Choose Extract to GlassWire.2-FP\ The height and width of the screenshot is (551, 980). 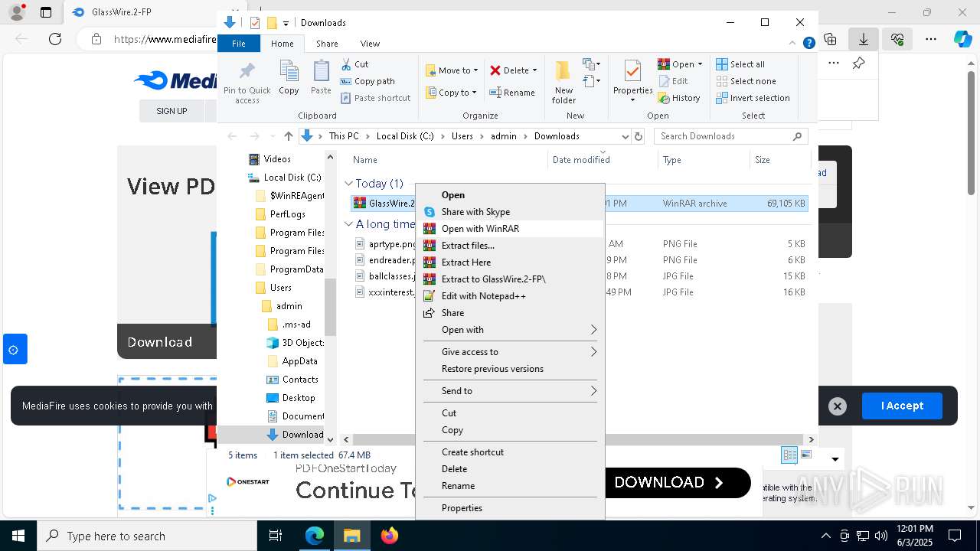[510, 279]
